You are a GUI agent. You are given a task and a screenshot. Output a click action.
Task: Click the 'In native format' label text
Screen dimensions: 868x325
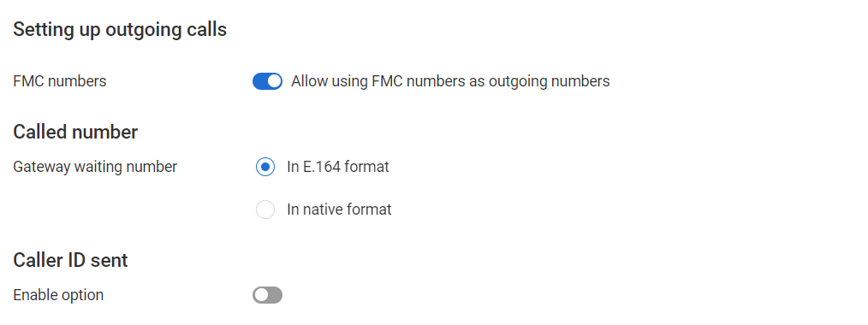click(339, 210)
